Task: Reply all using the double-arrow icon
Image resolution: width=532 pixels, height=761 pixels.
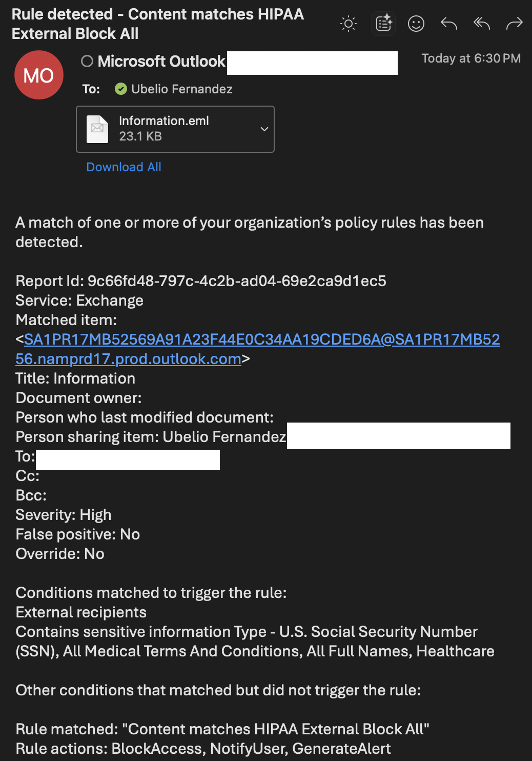Action: coord(482,24)
